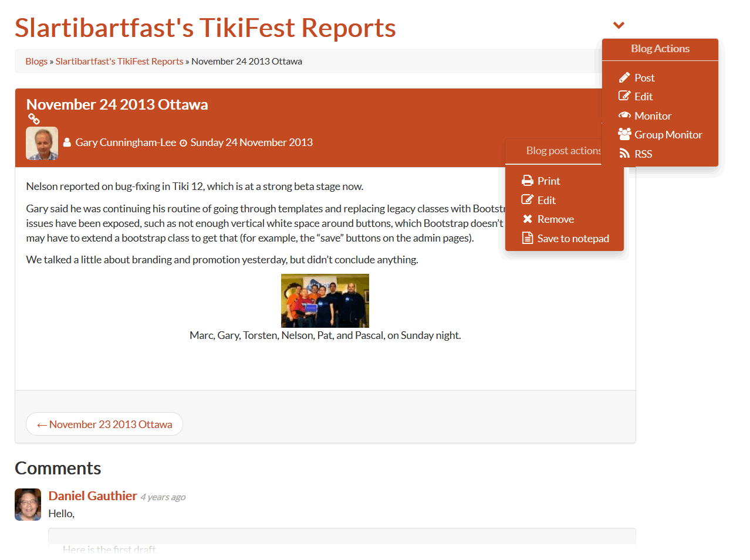Click the Blog Actions Edit icon
750x560 pixels.
tap(624, 96)
